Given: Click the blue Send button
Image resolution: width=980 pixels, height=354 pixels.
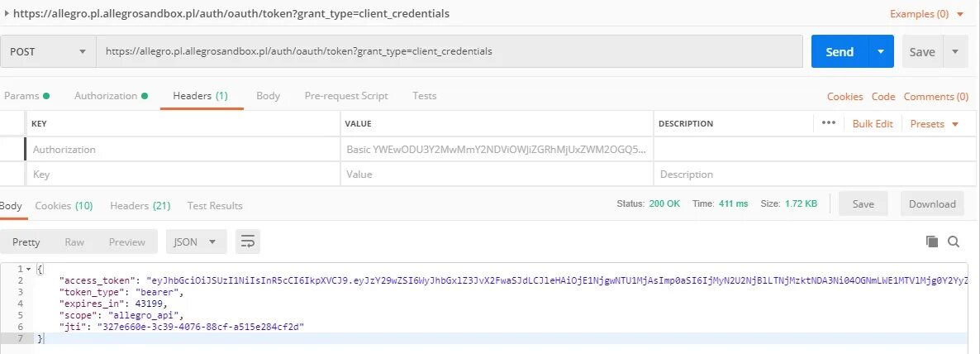Looking at the screenshot, I should coord(839,51).
